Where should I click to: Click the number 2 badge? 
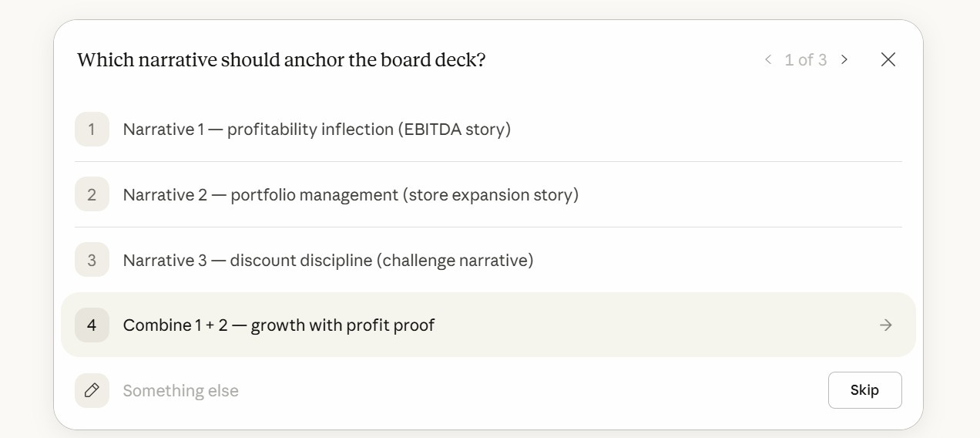[x=92, y=195]
